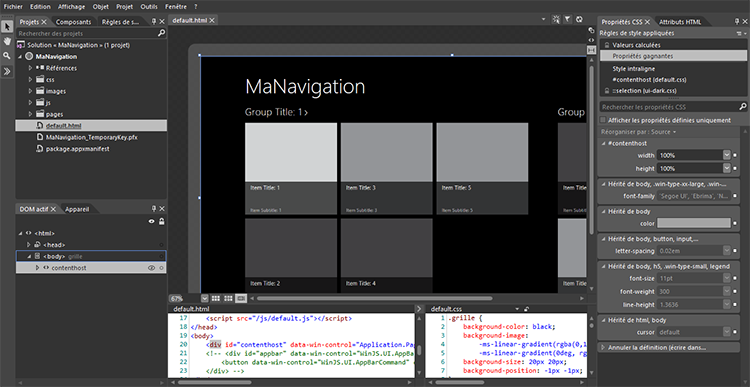The width and height of the screenshot is (750, 387).
Task: Switch to the Attributs HTML tab
Action: point(680,22)
